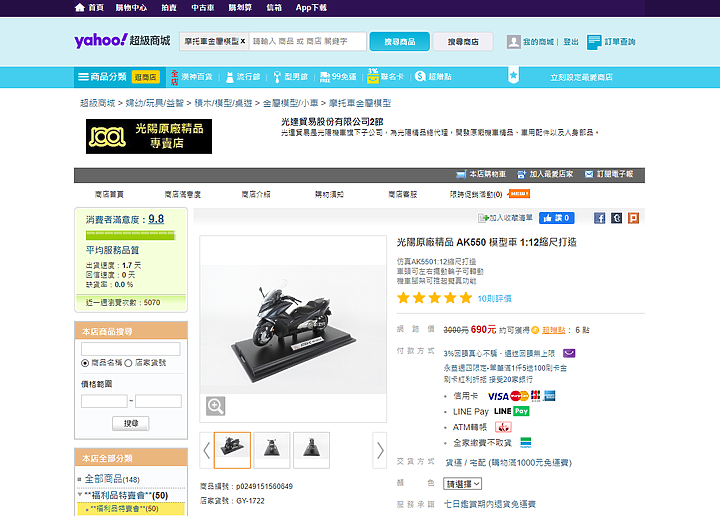Click the 型男館 tie icon
720x516 pixels.
276,77
